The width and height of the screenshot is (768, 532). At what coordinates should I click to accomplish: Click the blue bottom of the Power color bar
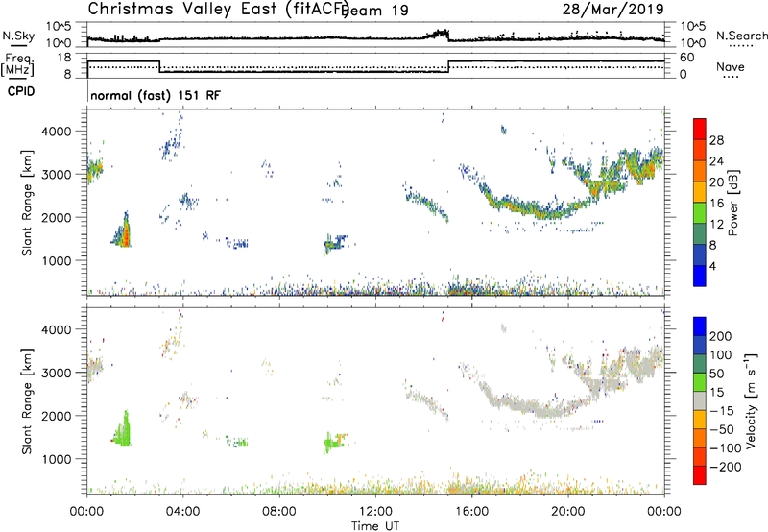700,276
